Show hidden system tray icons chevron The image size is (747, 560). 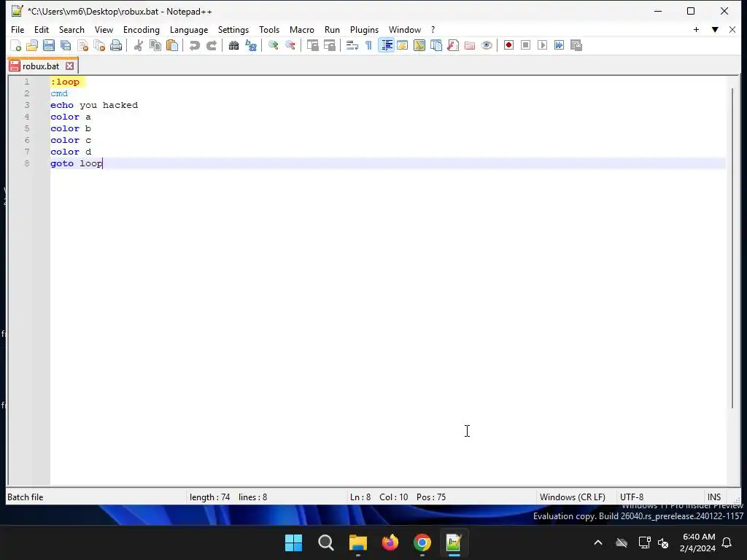click(598, 542)
